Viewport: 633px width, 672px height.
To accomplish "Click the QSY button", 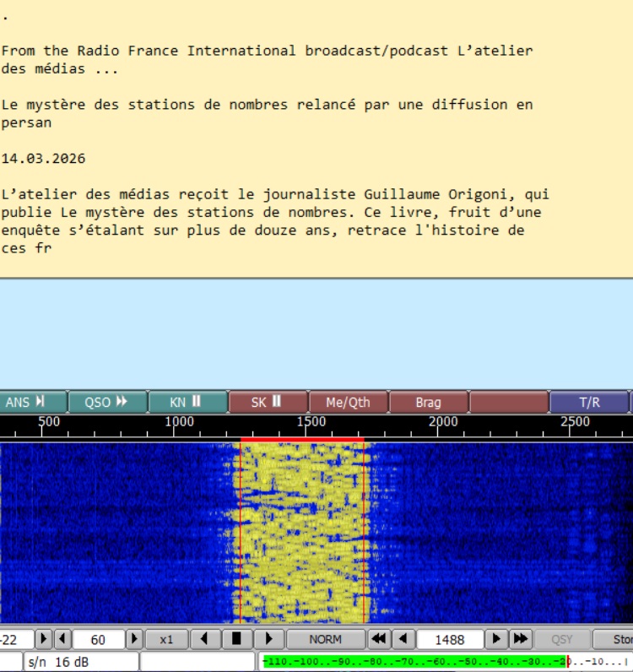I will (562, 639).
